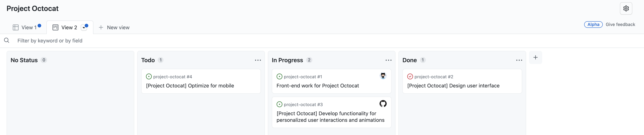The height and width of the screenshot is (135, 644).
Task: Click the board layout icon on View 2
Action: coord(55,27)
